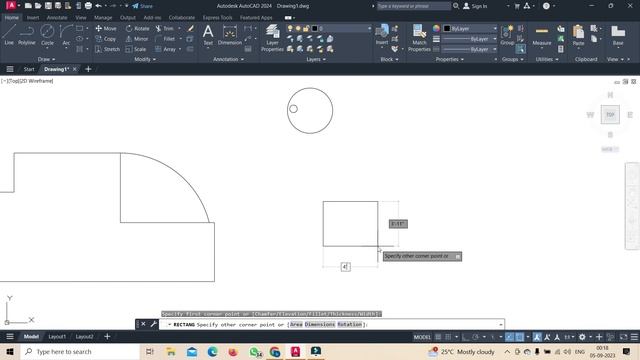This screenshot has width=640, height=360.
Task: Expand the Modify panel
Action: point(145,59)
